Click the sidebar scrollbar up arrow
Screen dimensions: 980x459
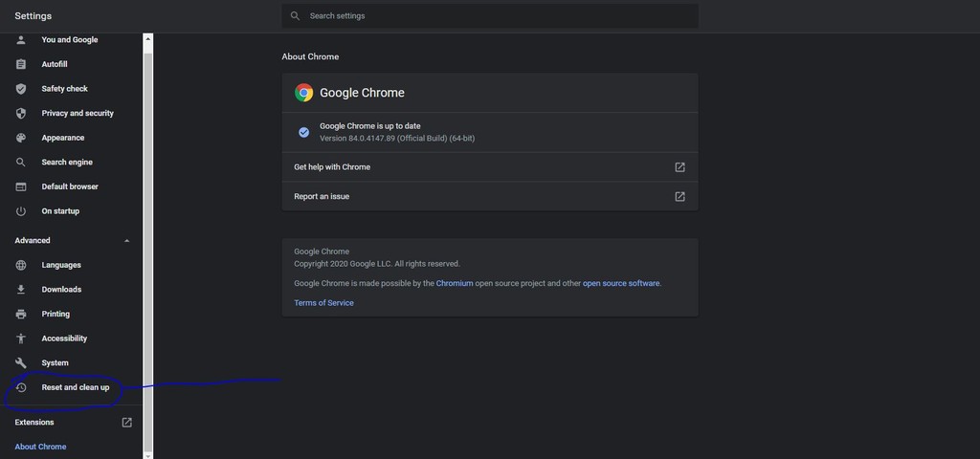pos(148,38)
